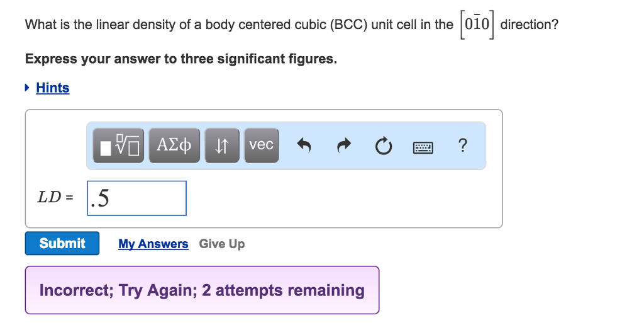Click the [0-10] direction notation
This screenshot has width=644, height=330.
click(x=477, y=25)
